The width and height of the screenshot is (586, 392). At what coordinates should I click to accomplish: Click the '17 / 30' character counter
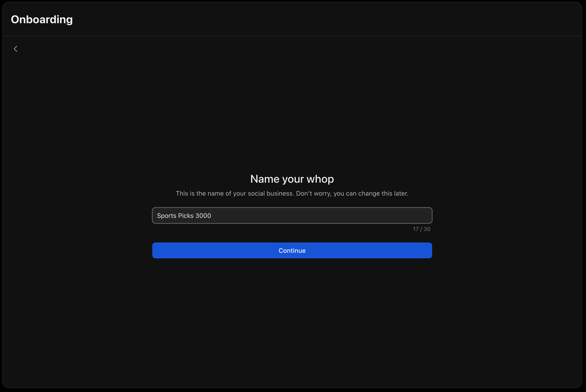(x=421, y=229)
